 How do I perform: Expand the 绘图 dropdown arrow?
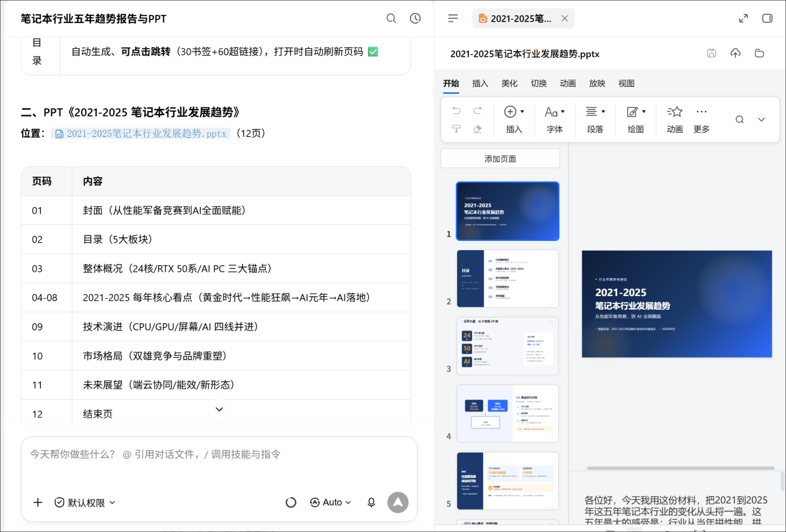[x=644, y=112]
